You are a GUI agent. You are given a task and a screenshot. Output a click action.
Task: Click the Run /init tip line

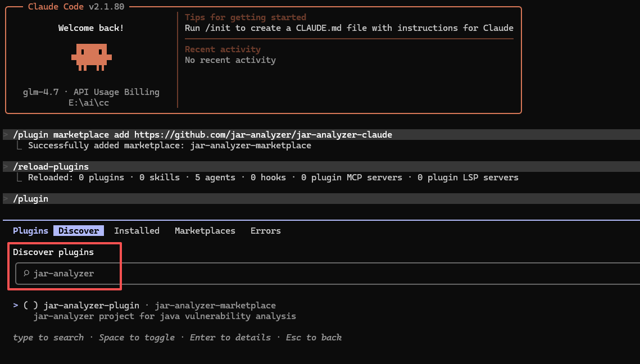tap(349, 28)
